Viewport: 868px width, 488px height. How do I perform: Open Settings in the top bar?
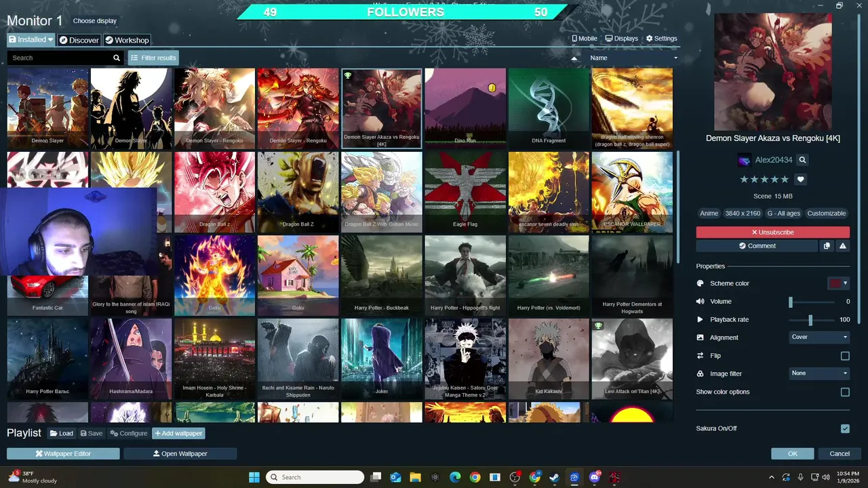662,39
